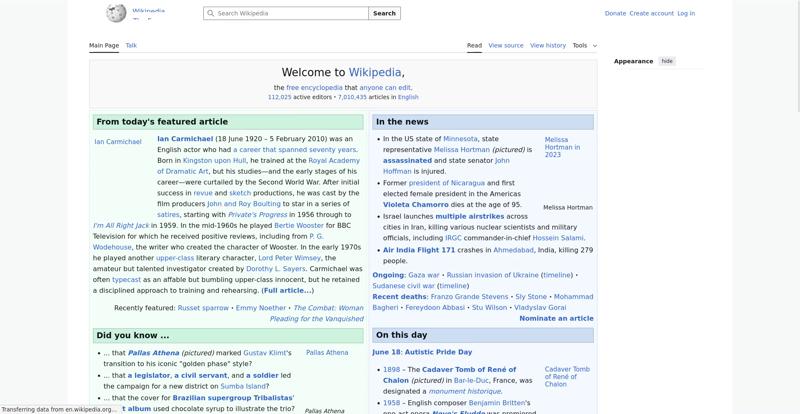Image resolution: width=800 pixels, height=414 pixels.
Task: Open the Emmy Noether link
Action: click(261, 308)
